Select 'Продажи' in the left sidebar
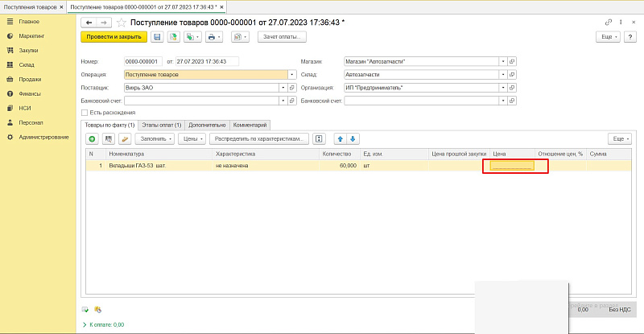 (30, 79)
